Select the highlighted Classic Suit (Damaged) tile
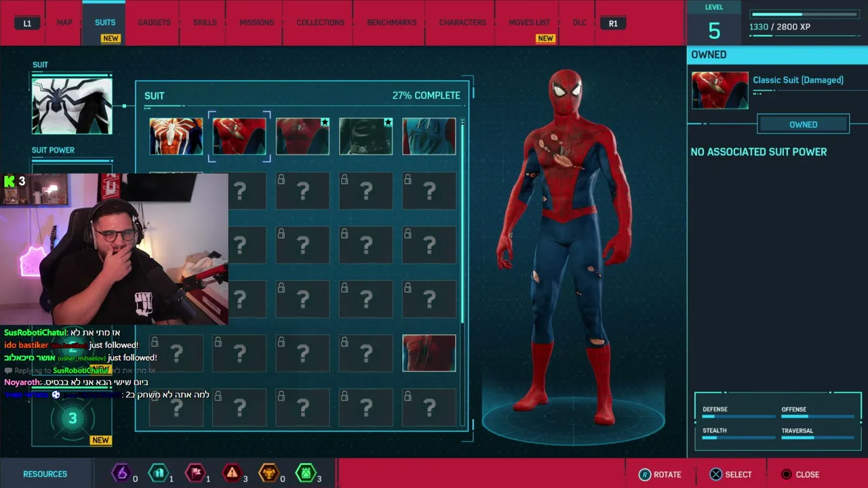Screen dimensions: 868x488 (x=239, y=136)
